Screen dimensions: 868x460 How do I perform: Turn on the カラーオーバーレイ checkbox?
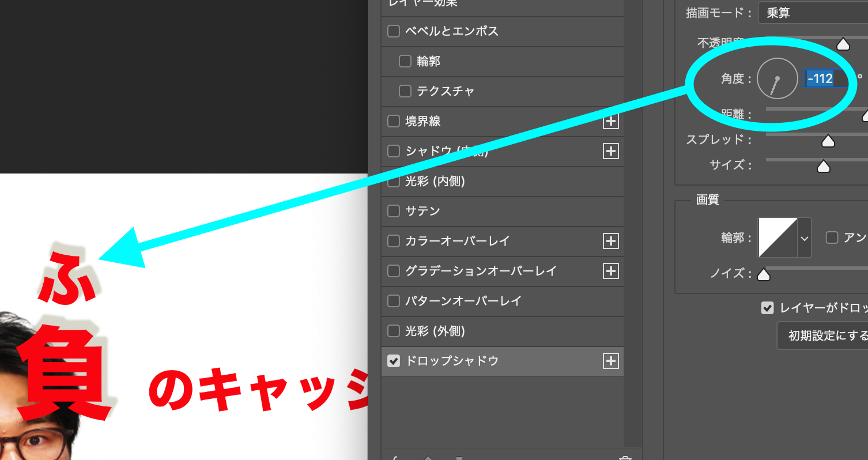(x=394, y=241)
